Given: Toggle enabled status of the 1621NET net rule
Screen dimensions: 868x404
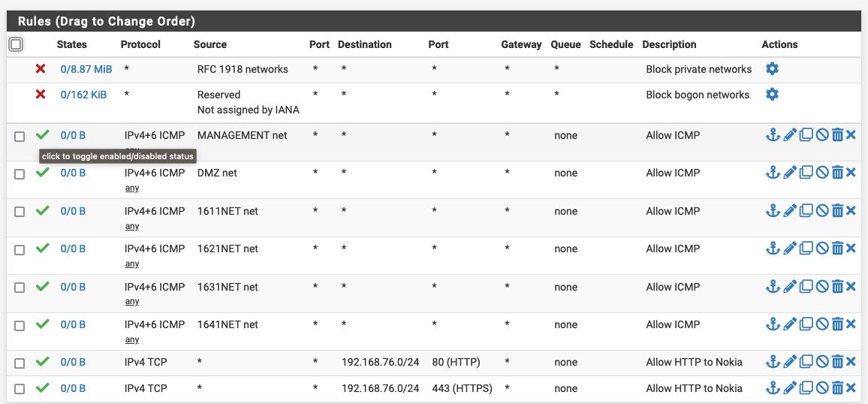Looking at the screenshot, I should point(42,248).
